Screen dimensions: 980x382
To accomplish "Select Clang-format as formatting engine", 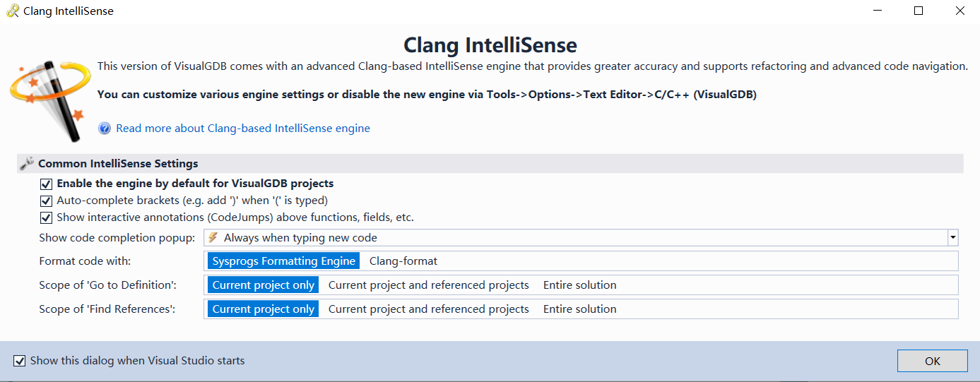I will click(403, 261).
